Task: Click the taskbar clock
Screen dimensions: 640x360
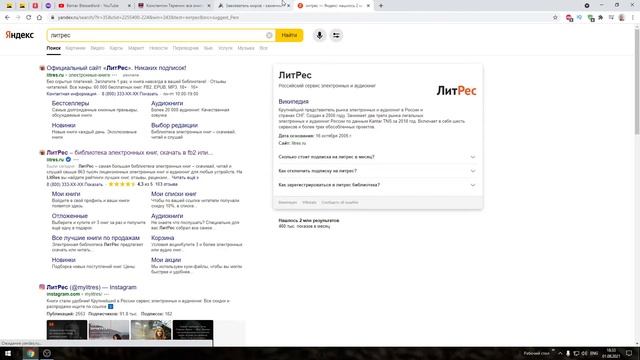Action: 611,353
